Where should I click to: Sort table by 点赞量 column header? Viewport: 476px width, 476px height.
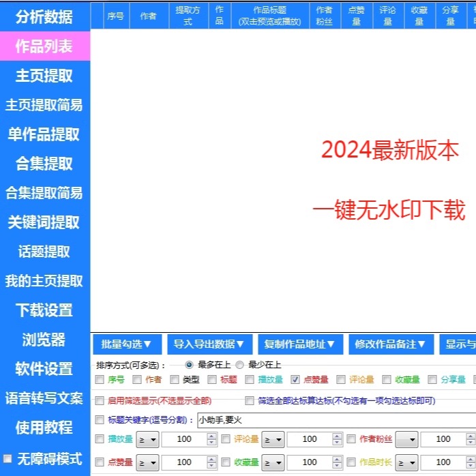pos(357,16)
